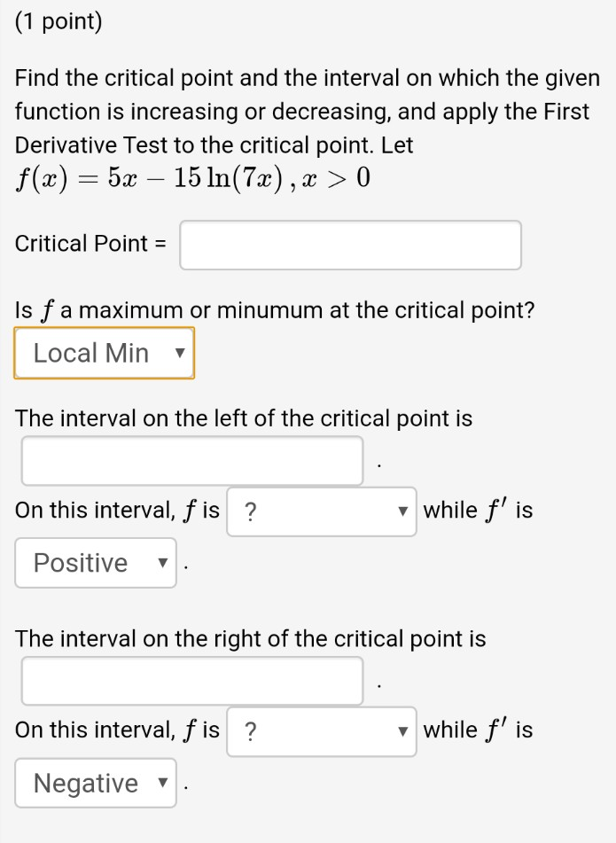Click the right interval answer box
The width and height of the screenshot is (616, 843).
[192, 680]
